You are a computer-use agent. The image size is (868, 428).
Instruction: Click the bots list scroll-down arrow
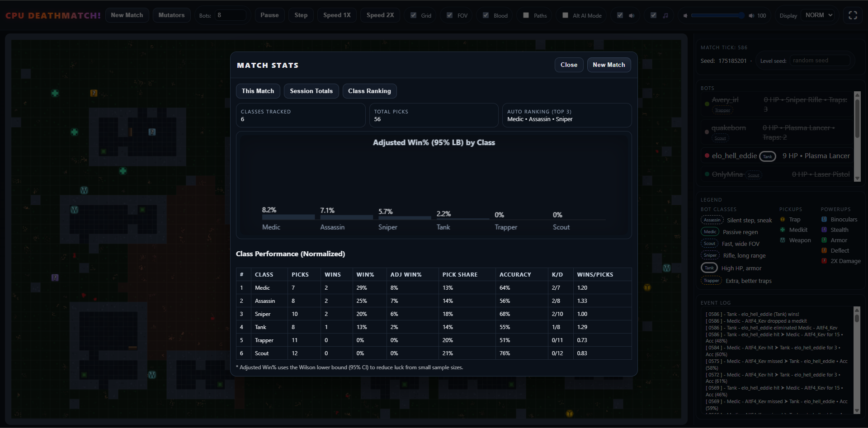pos(857,179)
